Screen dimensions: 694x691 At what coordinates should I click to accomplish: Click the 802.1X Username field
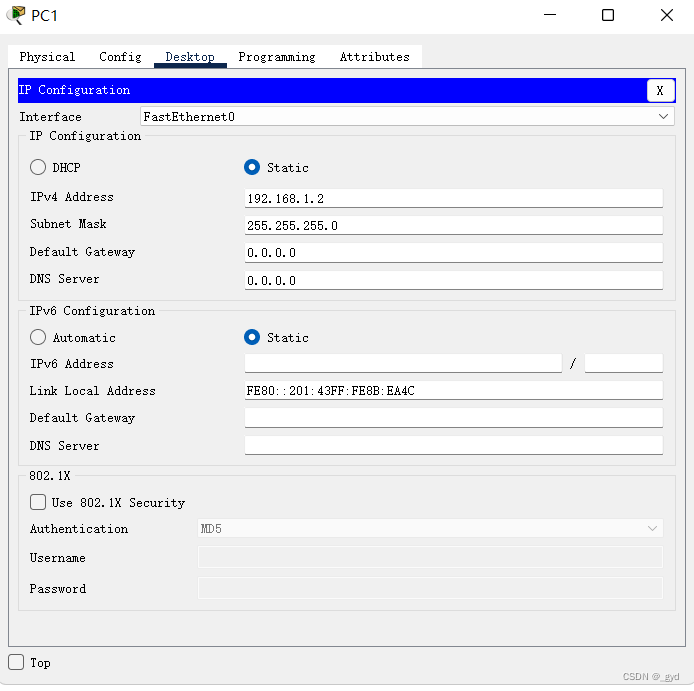click(x=430, y=557)
